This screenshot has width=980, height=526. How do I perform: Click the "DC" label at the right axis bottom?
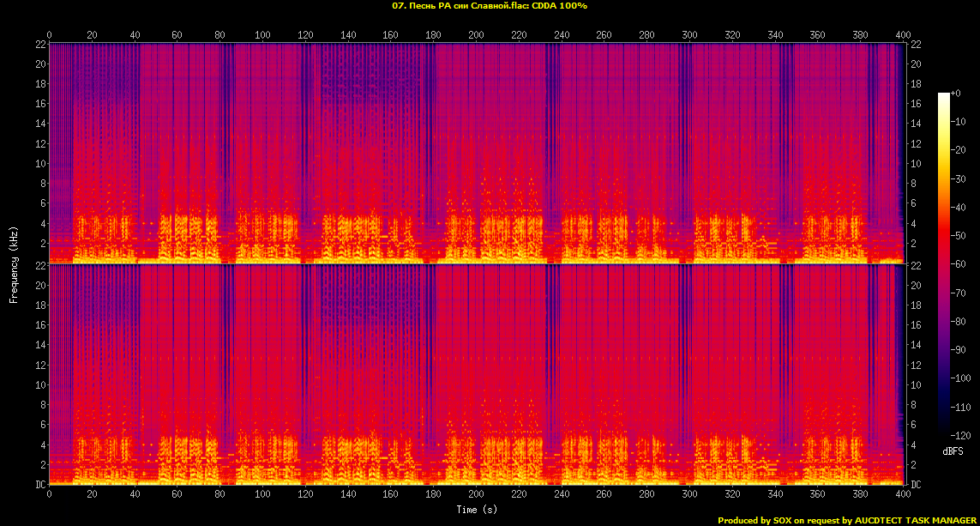coord(916,485)
